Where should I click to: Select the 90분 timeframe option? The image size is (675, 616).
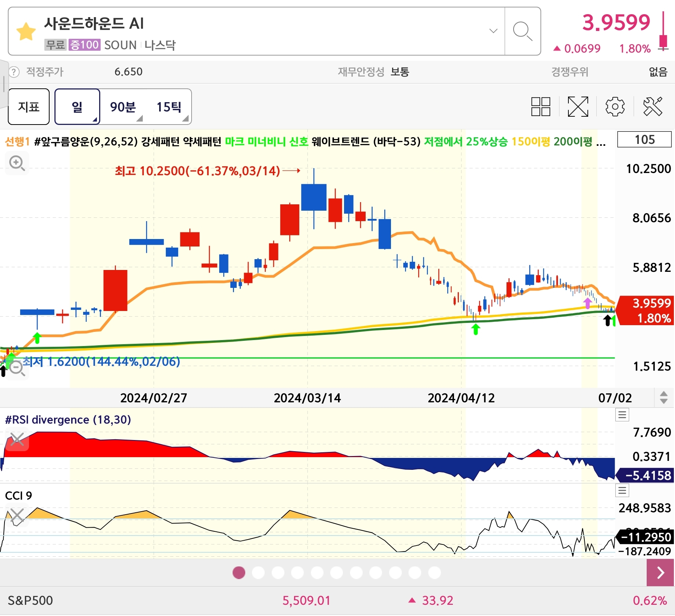123,107
